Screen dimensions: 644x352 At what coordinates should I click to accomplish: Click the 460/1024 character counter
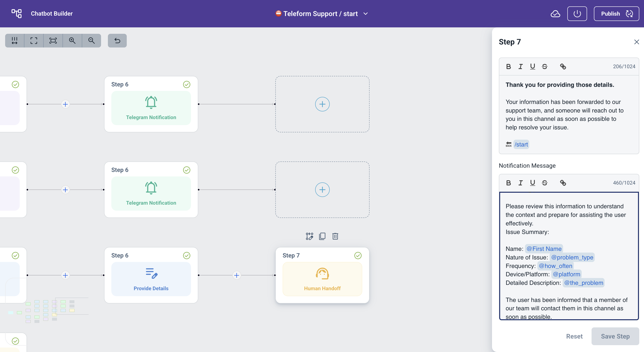point(624,183)
